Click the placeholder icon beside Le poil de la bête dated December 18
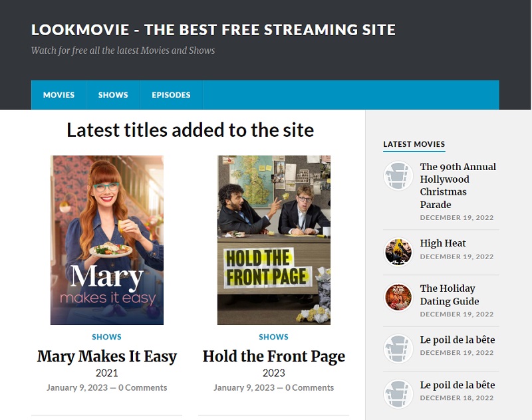 coord(398,394)
